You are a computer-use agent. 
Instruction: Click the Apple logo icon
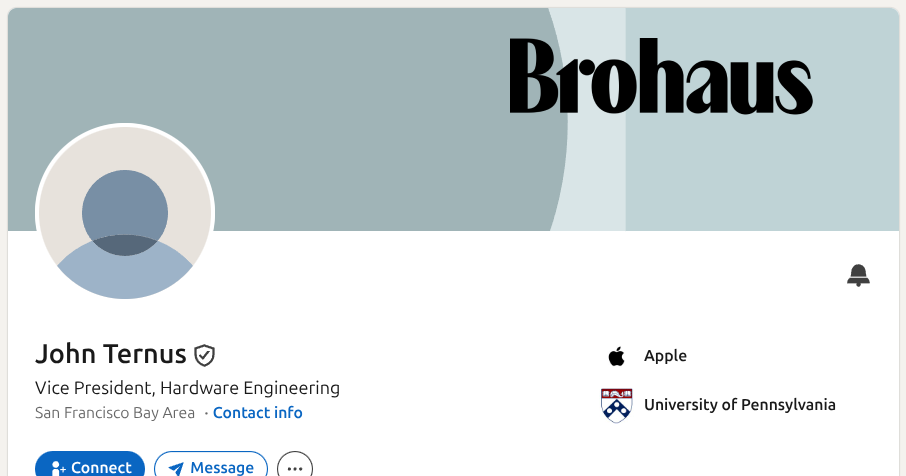point(617,356)
